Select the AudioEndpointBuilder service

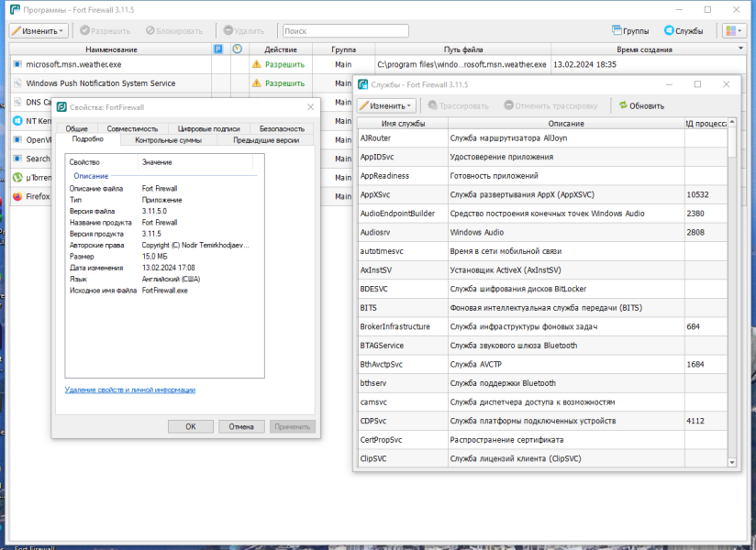point(542,214)
